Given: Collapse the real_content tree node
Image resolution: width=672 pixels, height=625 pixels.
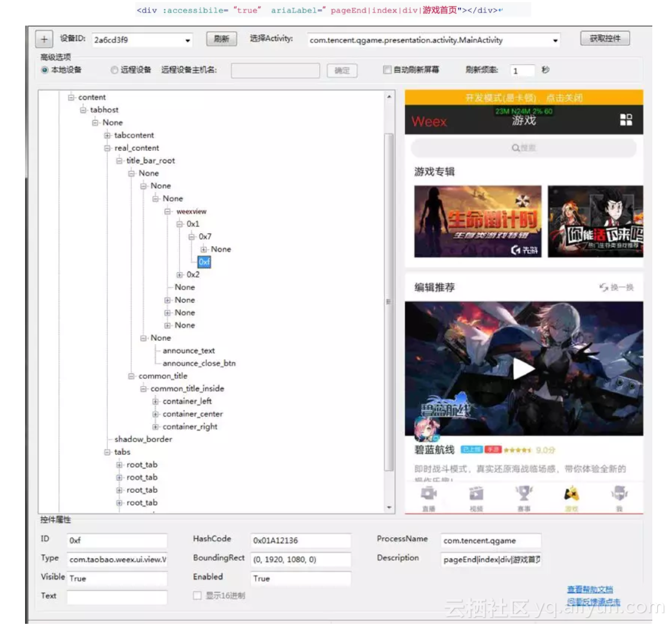Looking at the screenshot, I should (x=107, y=148).
